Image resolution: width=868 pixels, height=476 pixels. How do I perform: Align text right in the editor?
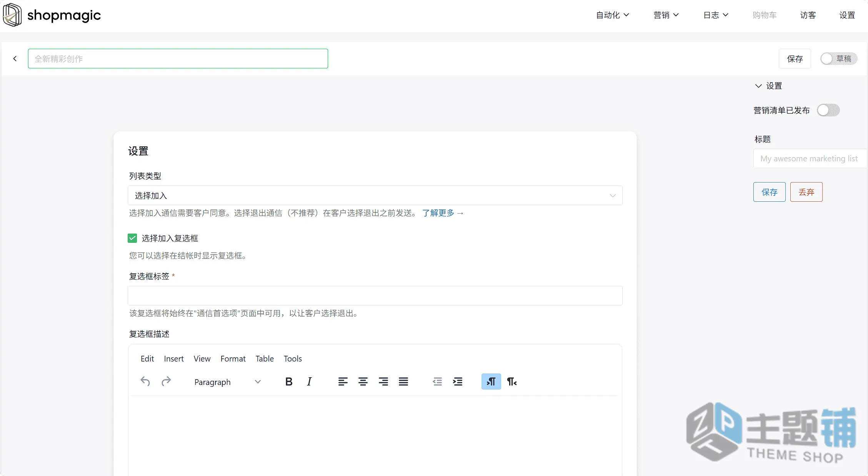pos(383,381)
